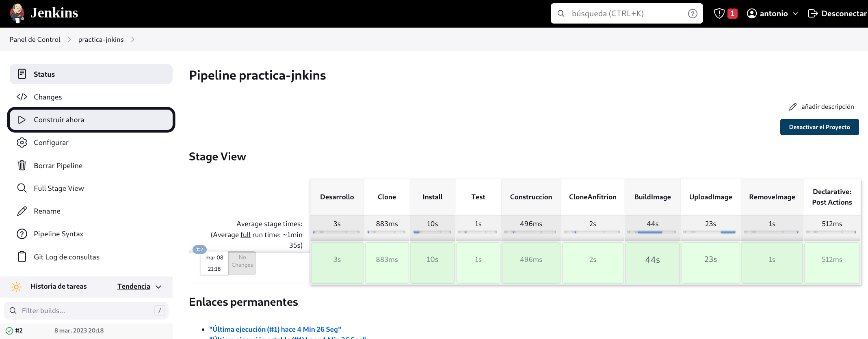Click the Configurar gear icon
Viewport: 868px width, 339px height.
[x=22, y=143]
